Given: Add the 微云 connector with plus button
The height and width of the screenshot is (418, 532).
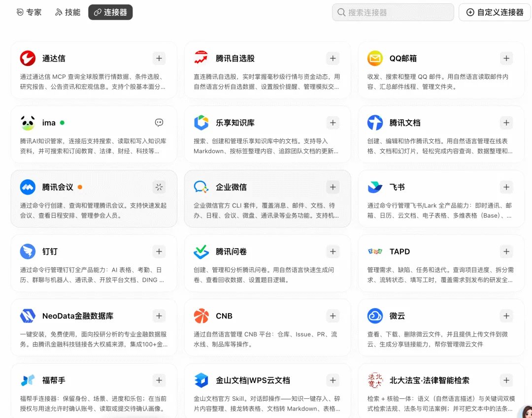Looking at the screenshot, I should [506, 316].
